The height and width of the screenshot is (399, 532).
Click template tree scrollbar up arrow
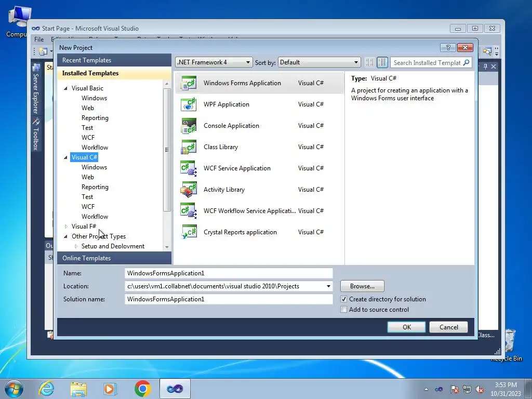(x=167, y=84)
